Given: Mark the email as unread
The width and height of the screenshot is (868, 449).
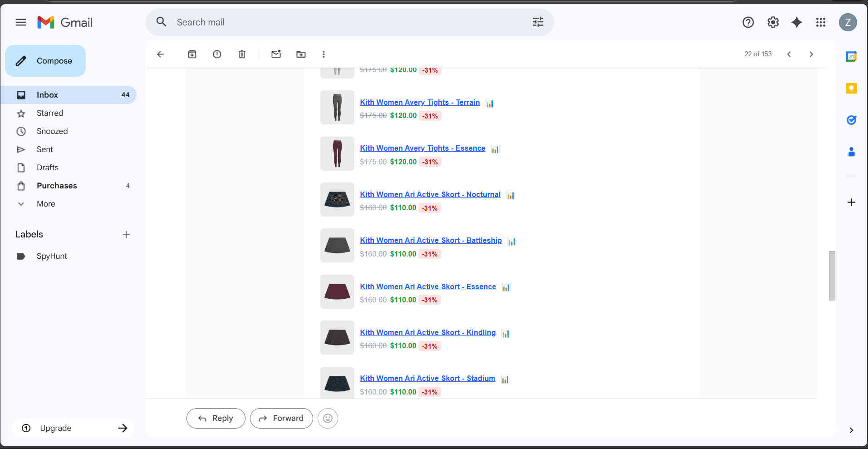Looking at the screenshot, I should coord(276,54).
